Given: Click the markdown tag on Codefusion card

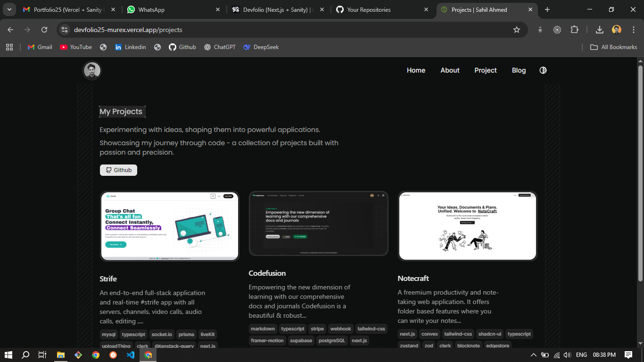Looking at the screenshot, I should tap(263, 329).
